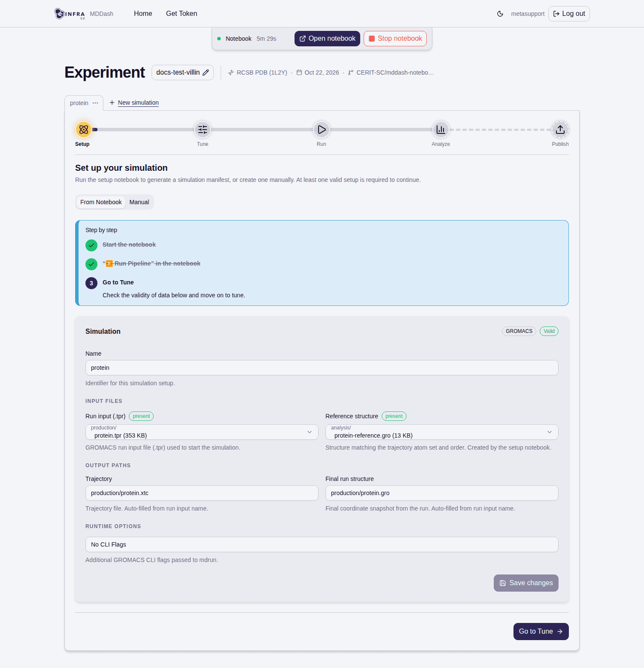Click the green check next to Start the notebook
The height and width of the screenshot is (668, 644).
pos(91,245)
